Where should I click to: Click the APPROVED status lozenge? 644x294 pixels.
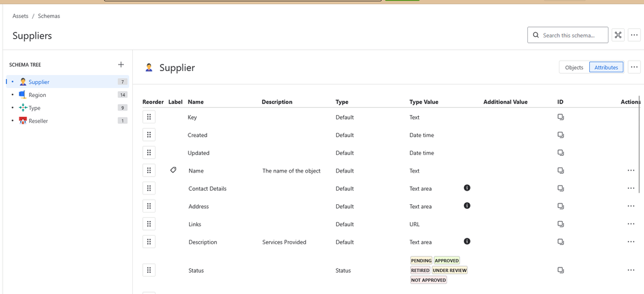447,260
